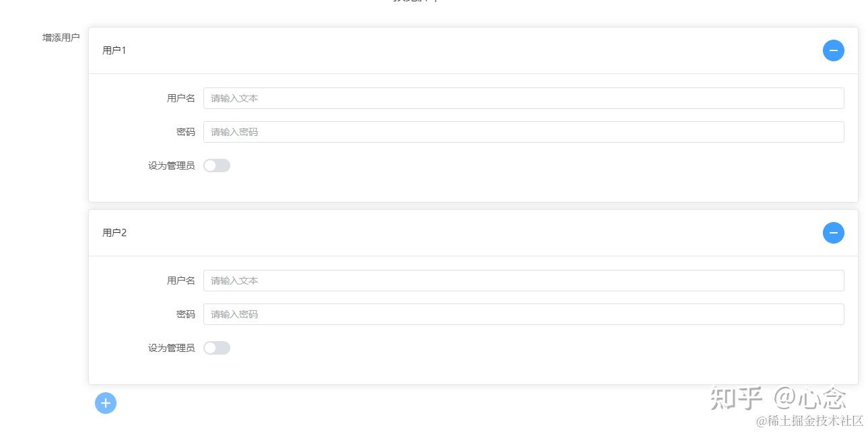The image size is (868, 432).
Task: Focus the 请输入密码 field under 用户1
Action: click(x=523, y=132)
